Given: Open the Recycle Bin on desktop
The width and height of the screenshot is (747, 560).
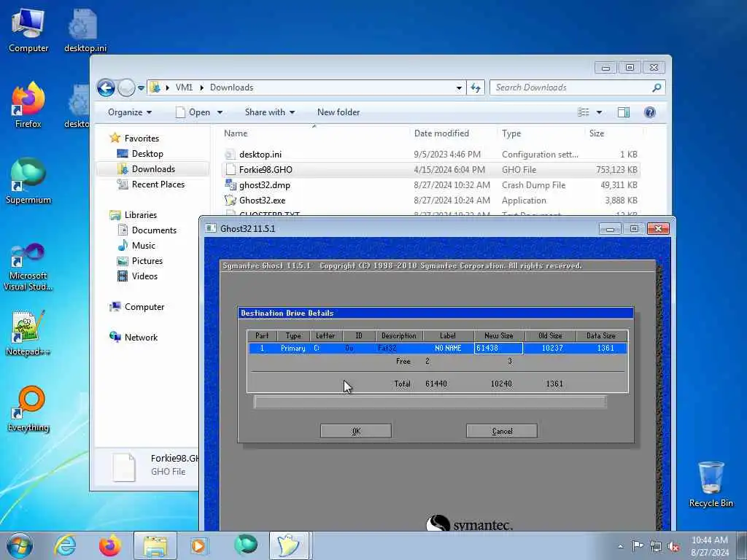Looking at the screenshot, I should click(x=711, y=484).
